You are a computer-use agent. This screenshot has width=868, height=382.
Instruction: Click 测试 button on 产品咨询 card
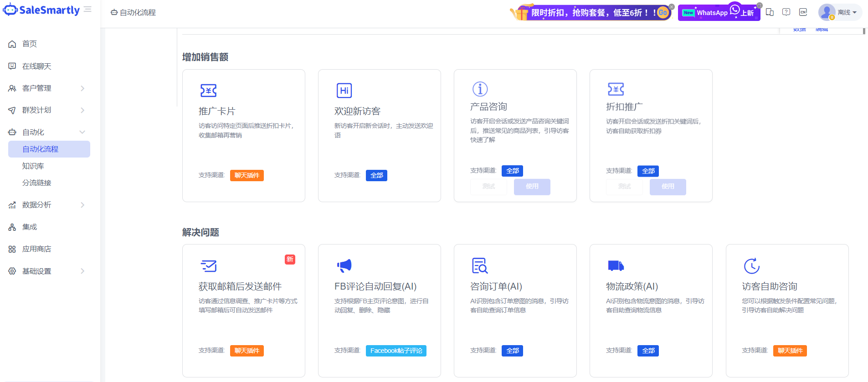coord(488,187)
